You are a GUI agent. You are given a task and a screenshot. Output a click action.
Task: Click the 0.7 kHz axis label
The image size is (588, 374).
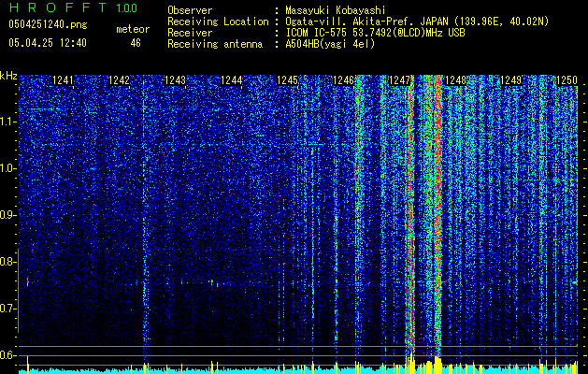(7, 309)
